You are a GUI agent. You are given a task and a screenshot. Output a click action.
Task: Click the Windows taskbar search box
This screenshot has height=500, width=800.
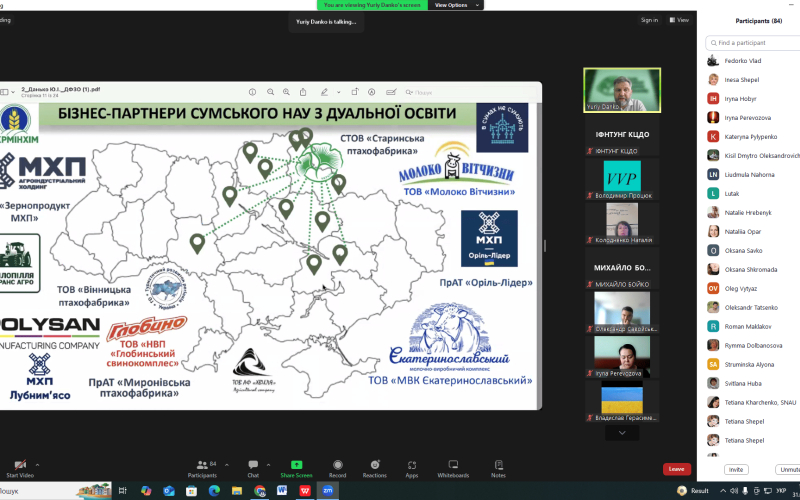[55, 491]
